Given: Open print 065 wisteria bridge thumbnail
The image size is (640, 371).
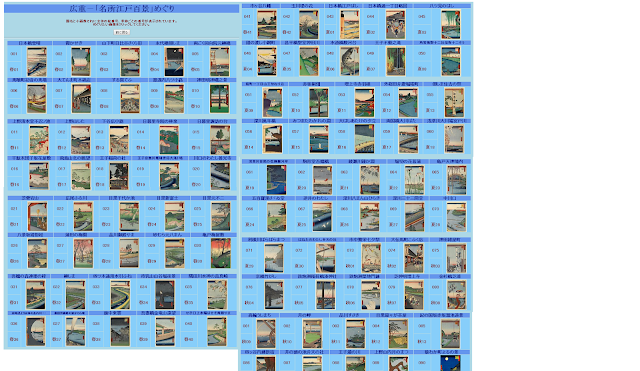Looking at the screenshot, I should coord(456,180).
